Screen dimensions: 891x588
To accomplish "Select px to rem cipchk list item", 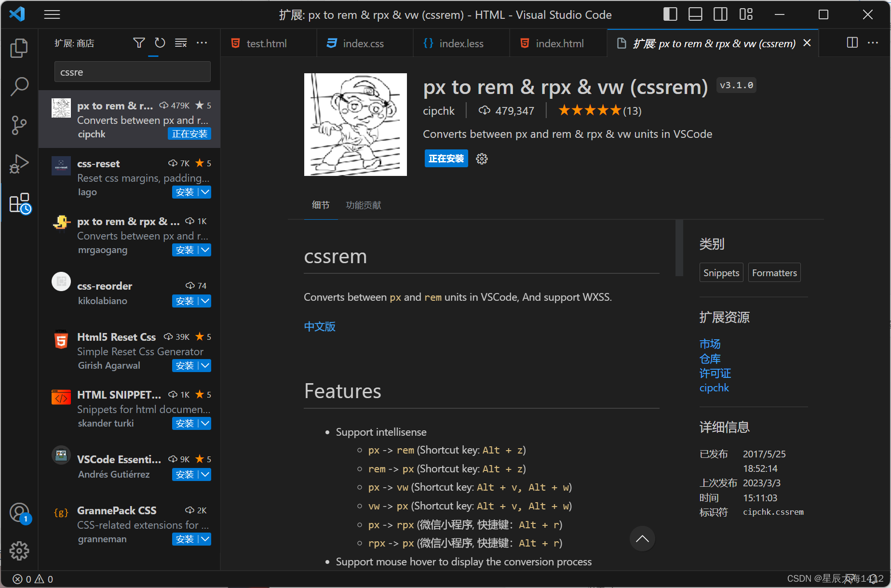I will point(129,119).
